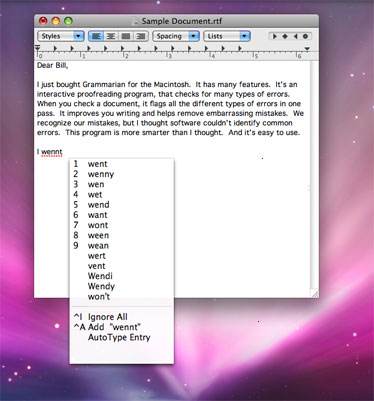Click the right margin marker on the ruler
The width and height of the screenshot is (374, 401).
pos(307,49)
